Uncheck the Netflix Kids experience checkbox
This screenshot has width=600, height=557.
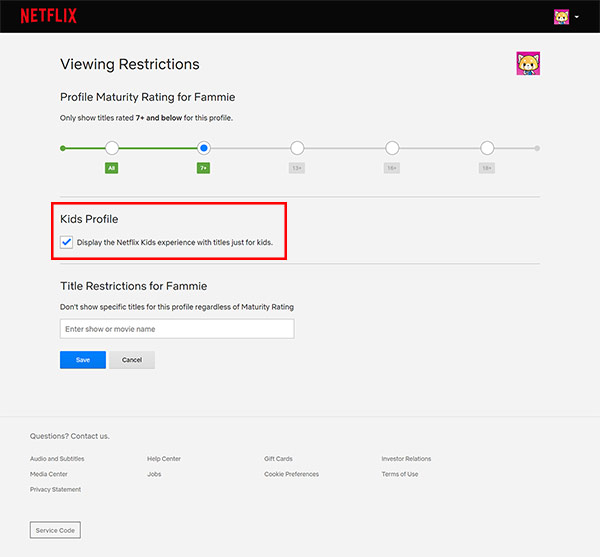tap(66, 242)
